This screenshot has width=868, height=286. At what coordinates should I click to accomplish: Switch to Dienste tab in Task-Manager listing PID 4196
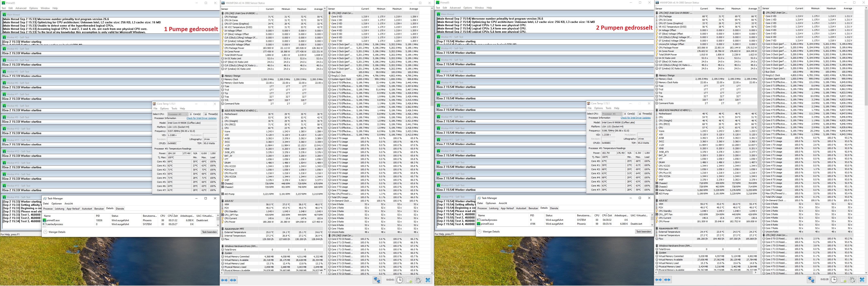[x=554, y=208]
